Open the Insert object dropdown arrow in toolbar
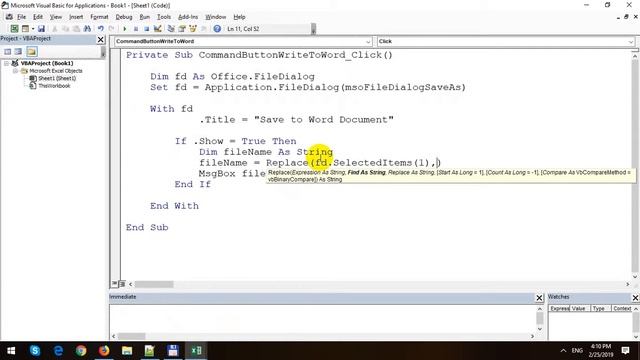This screenshot has height=360, width=640. pos(33,29)
